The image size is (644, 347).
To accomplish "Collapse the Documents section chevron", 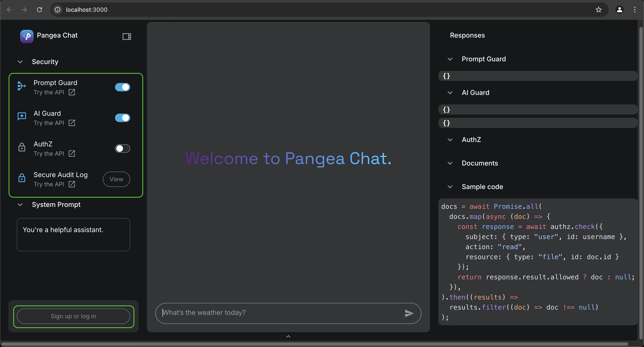I will [450, 163].
